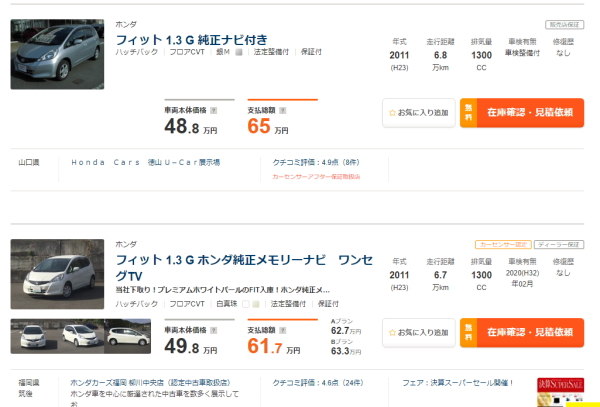
Task: Select the pale green interior color swatch
Action: (x=256, y=304)
